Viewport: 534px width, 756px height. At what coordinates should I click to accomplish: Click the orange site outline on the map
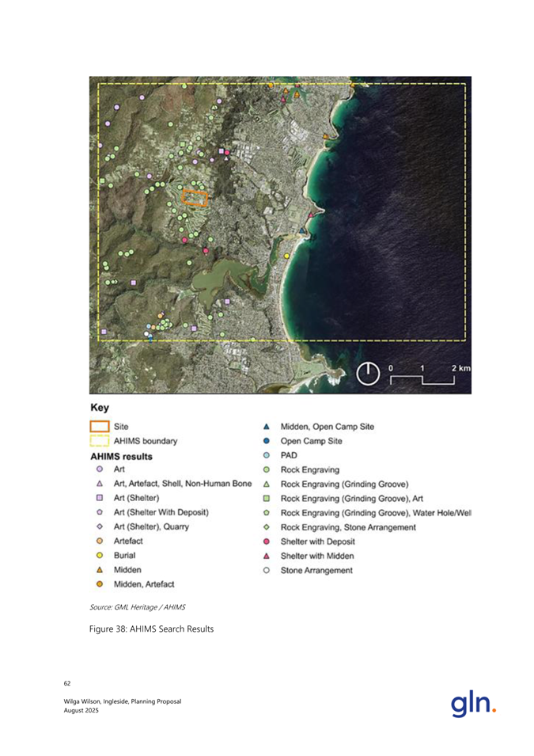195,197
